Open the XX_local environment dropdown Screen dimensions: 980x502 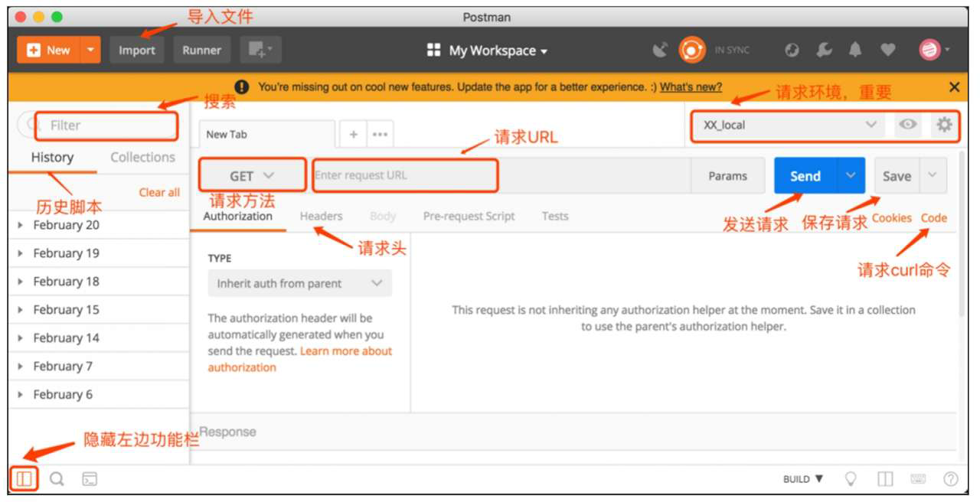(x=788, y=125)
